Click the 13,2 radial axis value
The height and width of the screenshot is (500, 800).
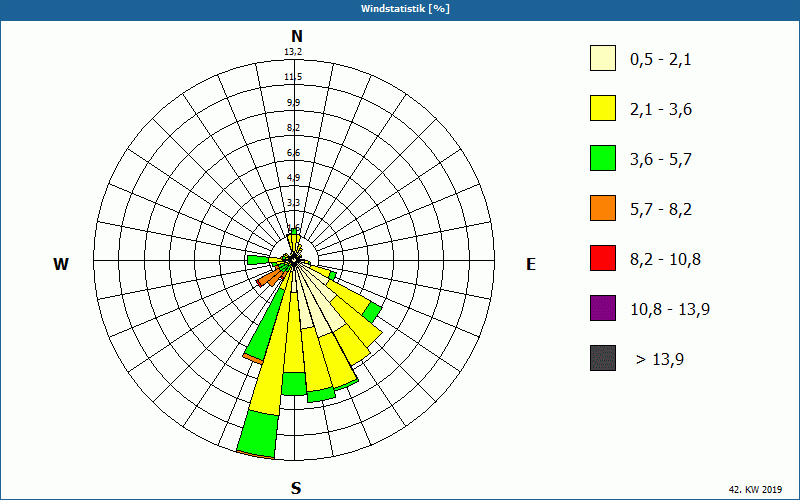pos(293,52)
